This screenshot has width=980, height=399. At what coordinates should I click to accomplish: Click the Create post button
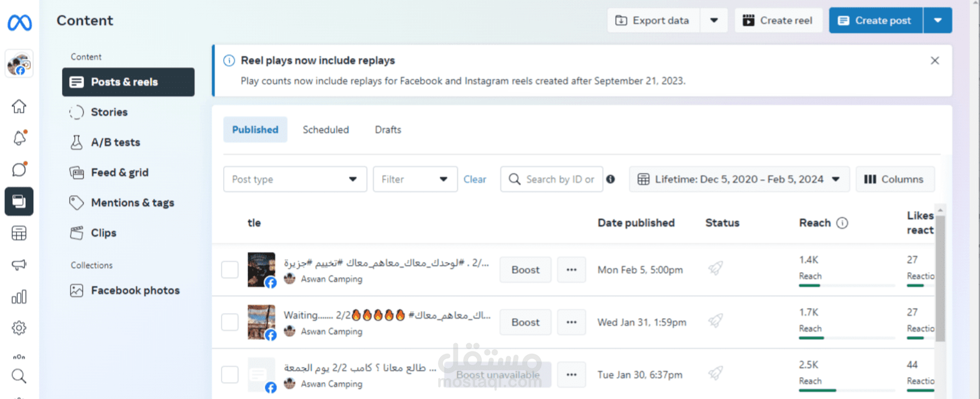pyautogui.click(x=876, y=20)
